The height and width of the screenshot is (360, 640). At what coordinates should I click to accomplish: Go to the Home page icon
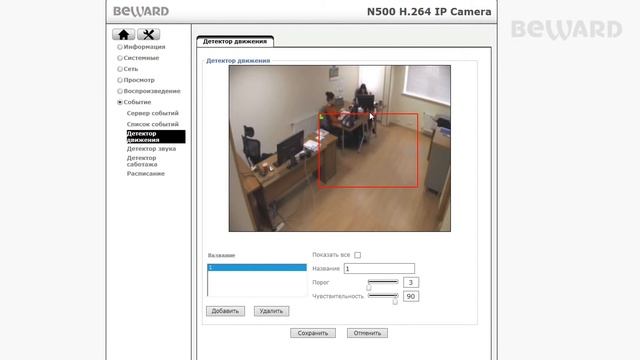click(124, 35)
